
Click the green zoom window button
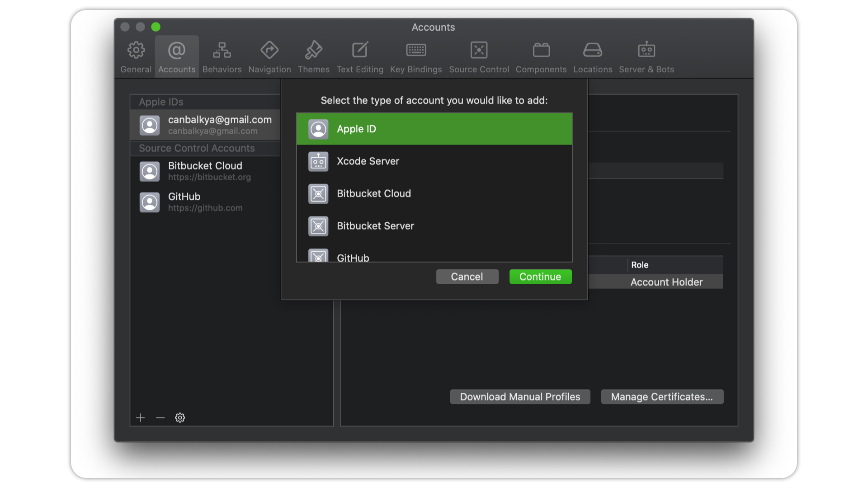click(x=156, y=27)
